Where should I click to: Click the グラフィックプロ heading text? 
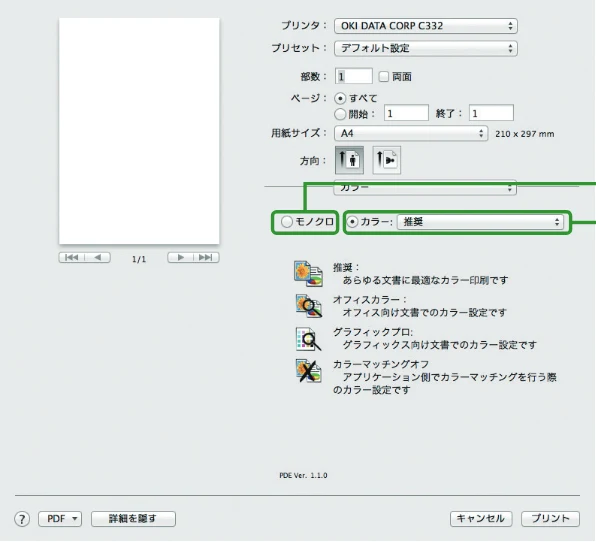click(x=372, y=332)
